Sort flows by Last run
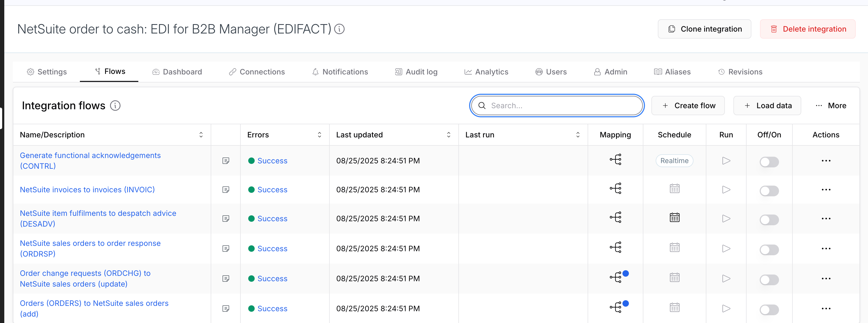 (577, 135)
